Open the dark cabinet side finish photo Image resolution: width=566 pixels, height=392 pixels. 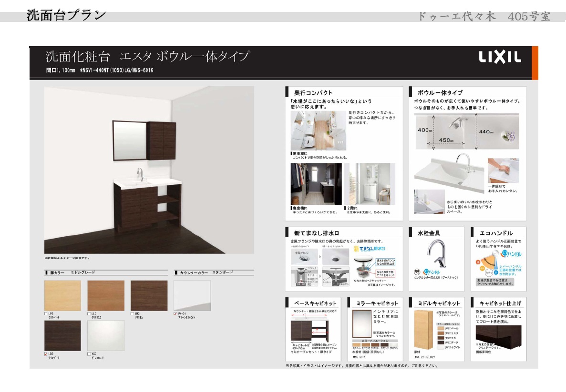(498, 338)
